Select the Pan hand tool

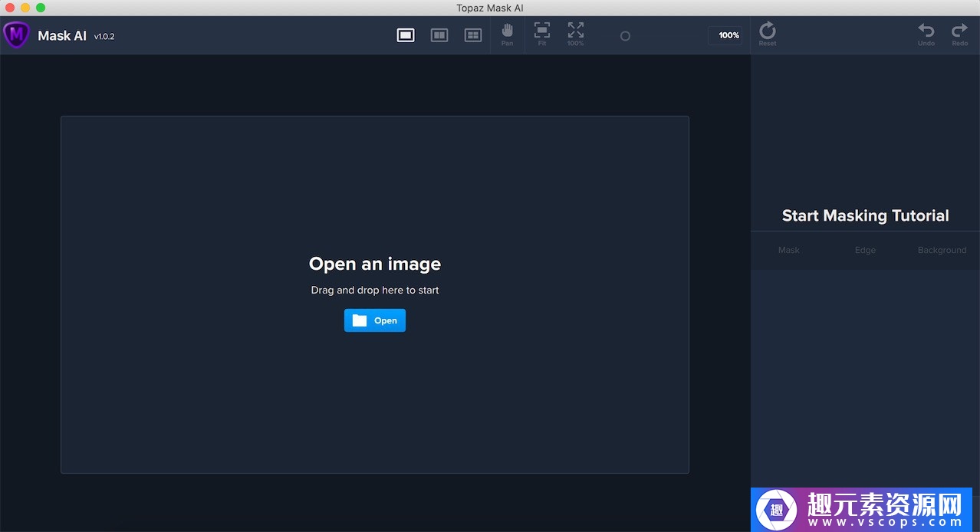pyautogui.click(x=507, y=34)
